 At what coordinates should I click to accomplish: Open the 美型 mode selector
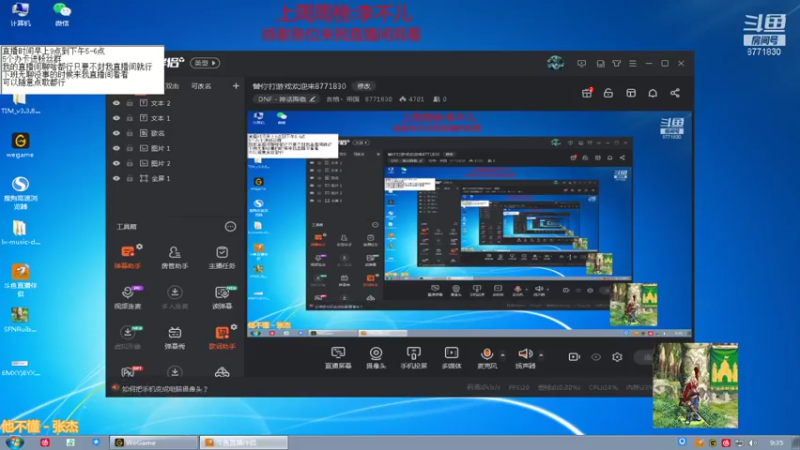pos(205,63)
